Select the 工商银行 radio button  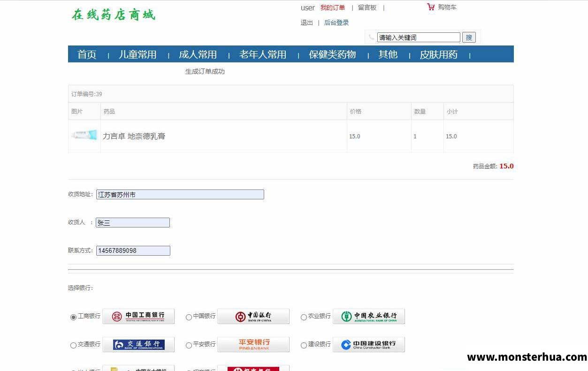[73, 318]
